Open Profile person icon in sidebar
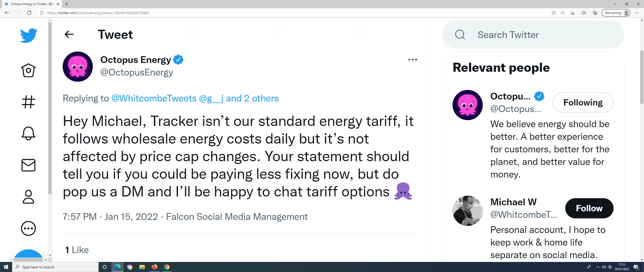 28,197
